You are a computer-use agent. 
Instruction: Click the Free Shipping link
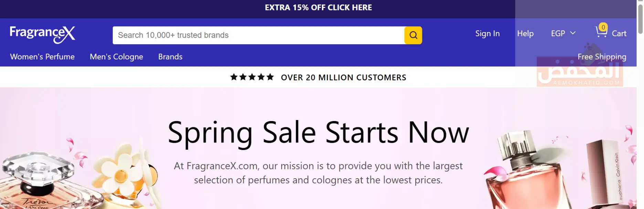602,57
